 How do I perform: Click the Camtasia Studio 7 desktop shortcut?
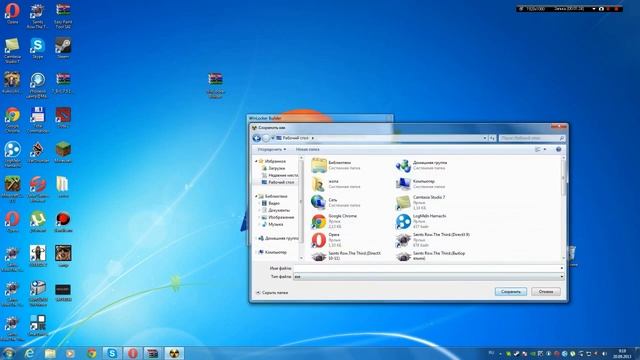tap(12, 51)
